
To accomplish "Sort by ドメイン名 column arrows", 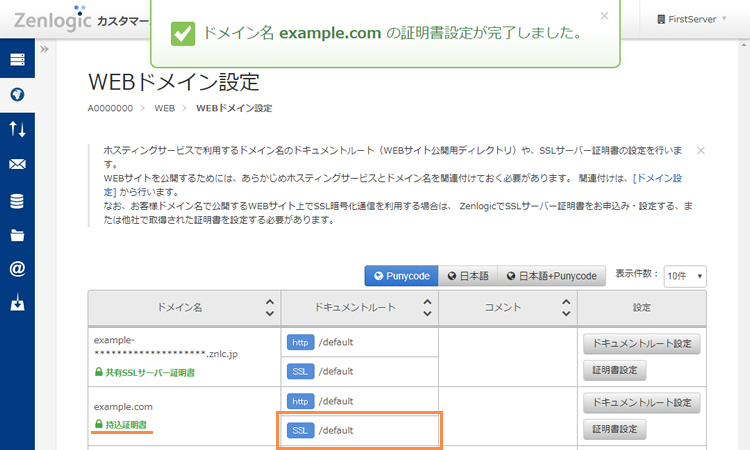I will (x=267, y=308).
